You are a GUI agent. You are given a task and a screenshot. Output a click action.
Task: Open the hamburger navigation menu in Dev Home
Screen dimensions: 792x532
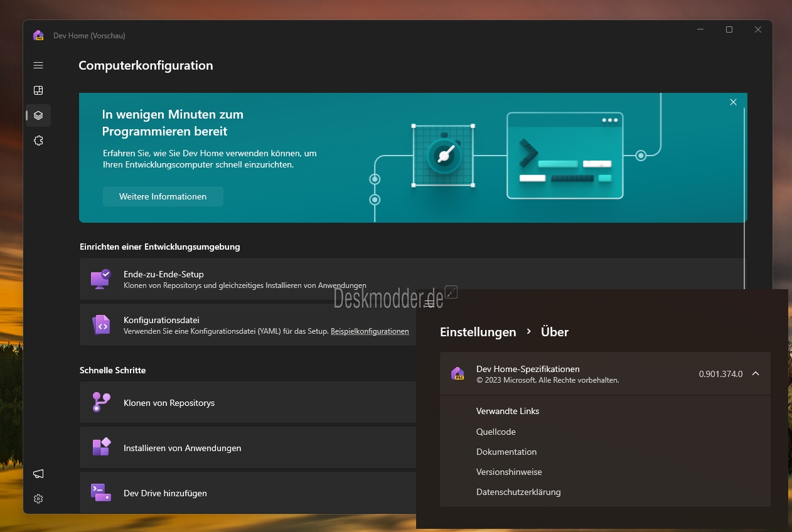[38, 65]
